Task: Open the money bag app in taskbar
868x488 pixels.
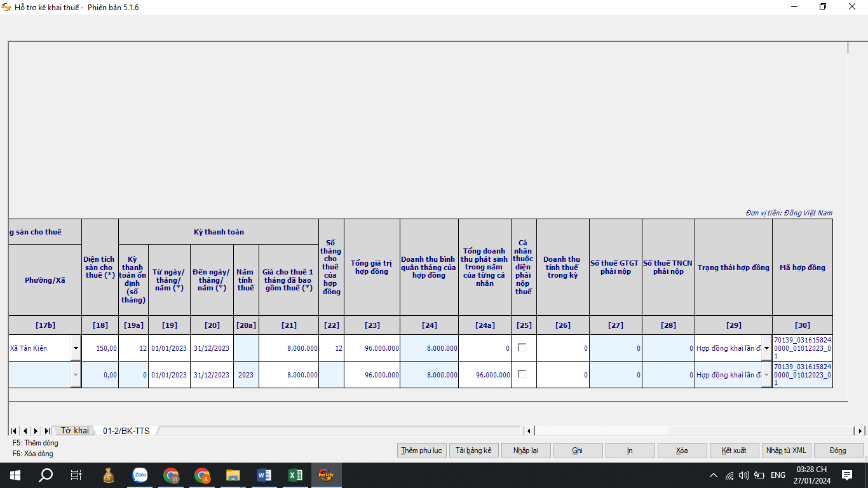Action: (x=109, y=475)
